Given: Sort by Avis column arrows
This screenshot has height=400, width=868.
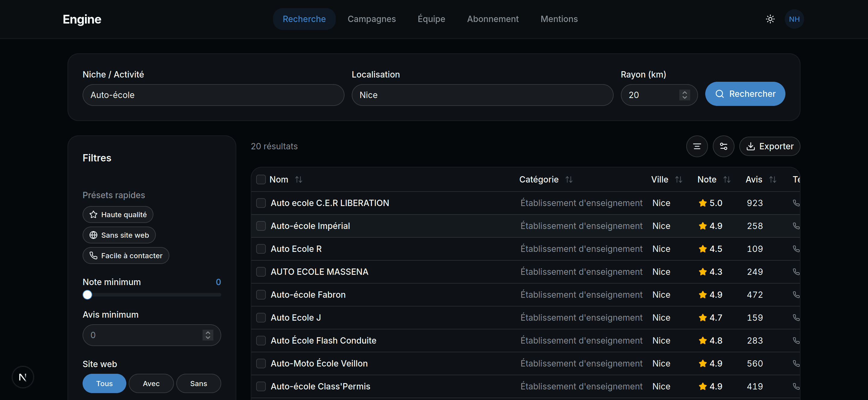Looking at the screenshot, I should [773, 179].
